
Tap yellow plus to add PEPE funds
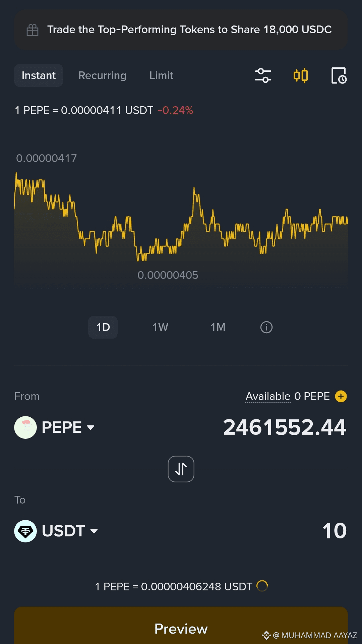[341, 396]
